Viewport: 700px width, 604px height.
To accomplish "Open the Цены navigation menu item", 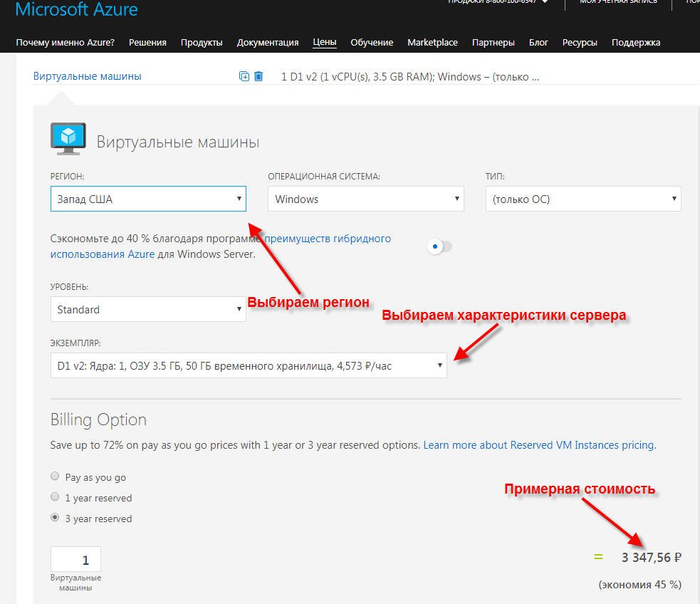I will [x=325, y=42].
